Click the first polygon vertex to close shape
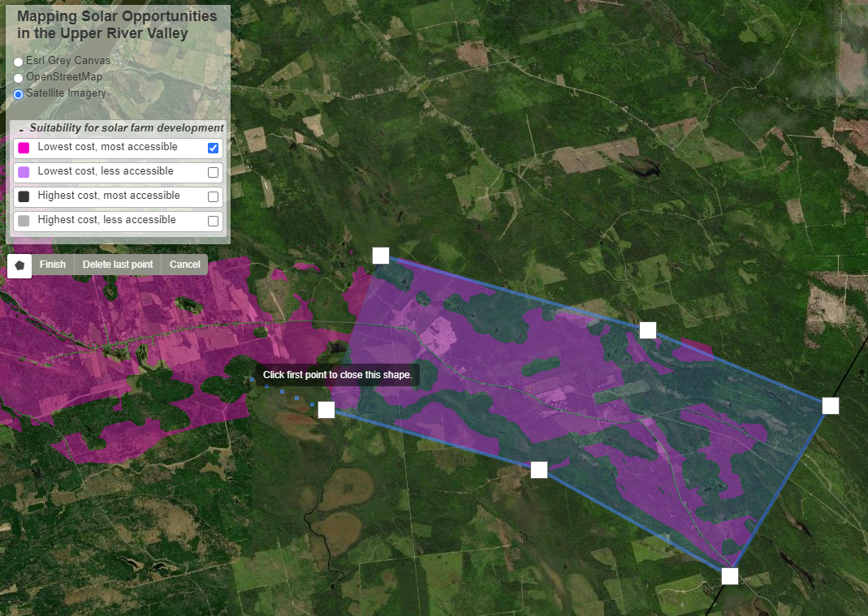Image resolution: width=868 pixels, height=616 pixels. pos(381,256)
